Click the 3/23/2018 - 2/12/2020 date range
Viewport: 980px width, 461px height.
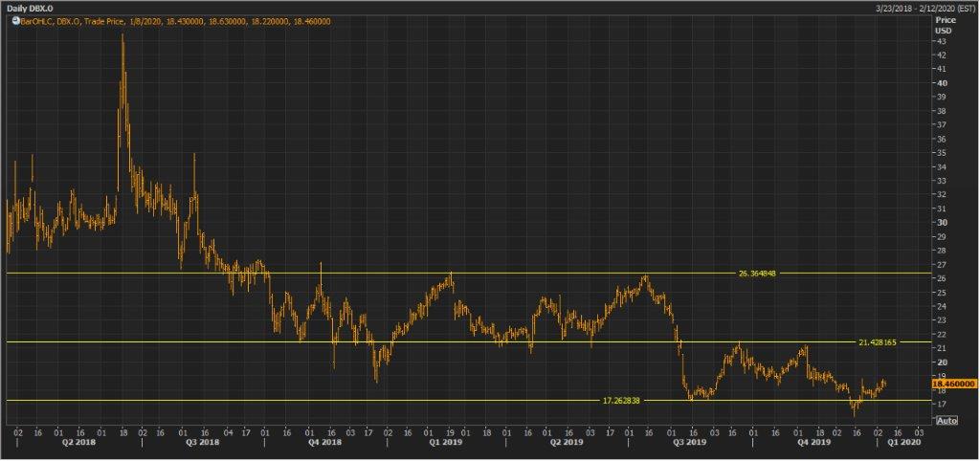click(x=925, y=10)
